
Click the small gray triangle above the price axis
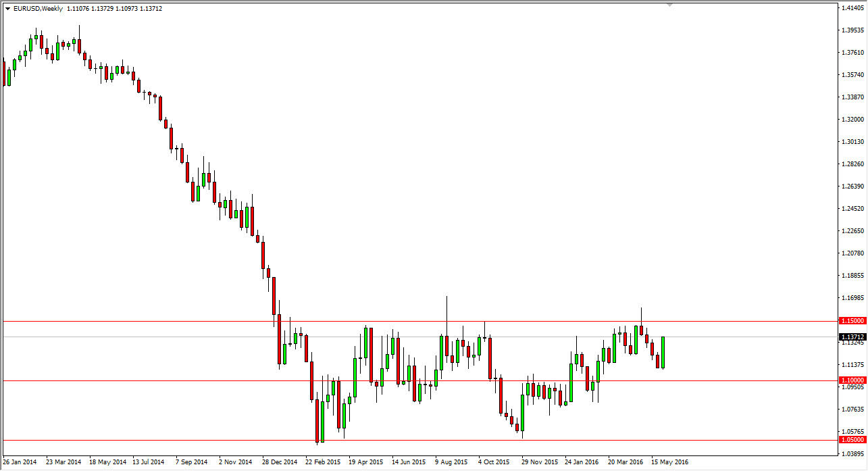(669, 5)
